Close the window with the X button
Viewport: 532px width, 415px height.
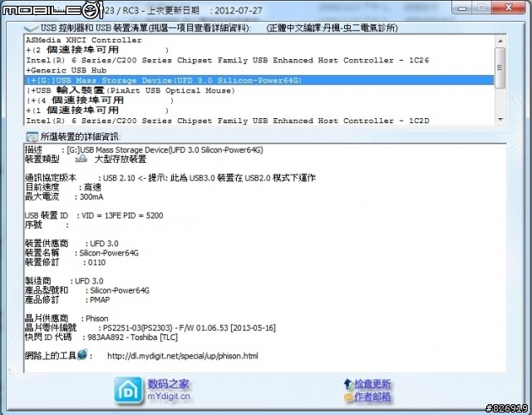(508, 7)
